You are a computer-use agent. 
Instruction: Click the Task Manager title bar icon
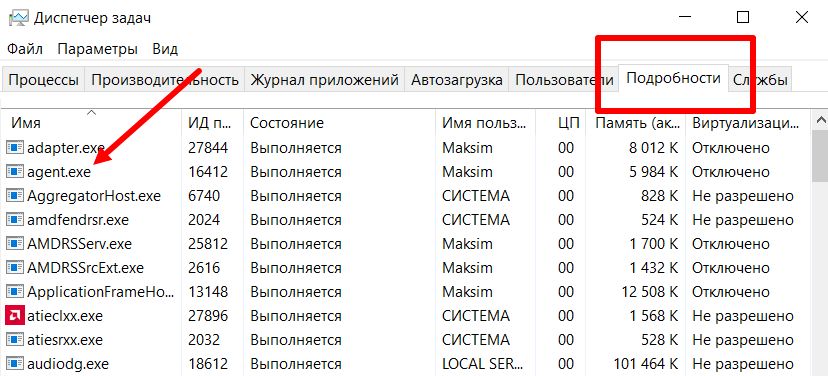[18, 18]
